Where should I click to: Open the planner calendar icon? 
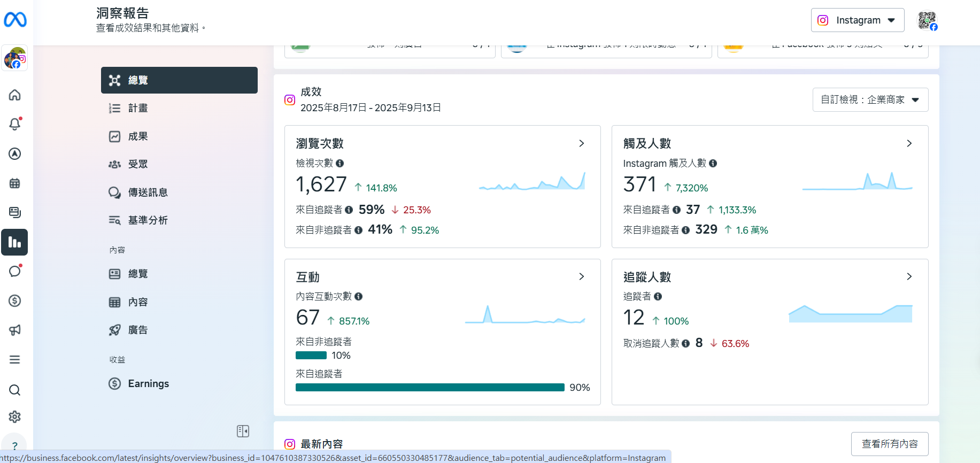click(x=15, y=183)
